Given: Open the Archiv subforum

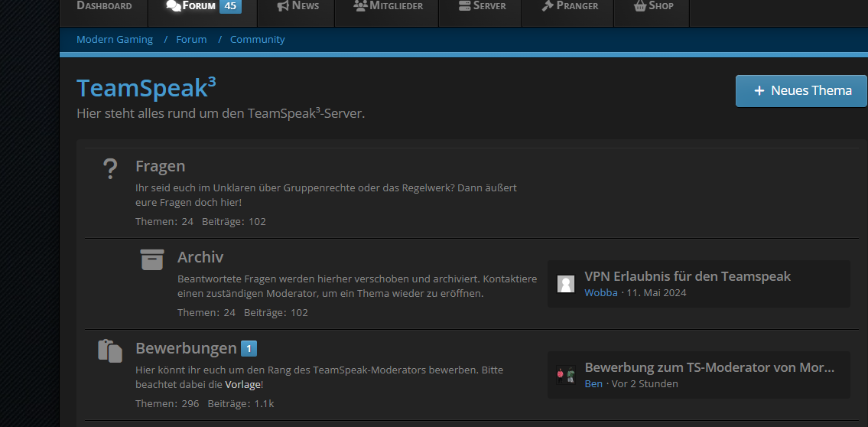Looking at the screenshot, I should [x=200, y=257].
